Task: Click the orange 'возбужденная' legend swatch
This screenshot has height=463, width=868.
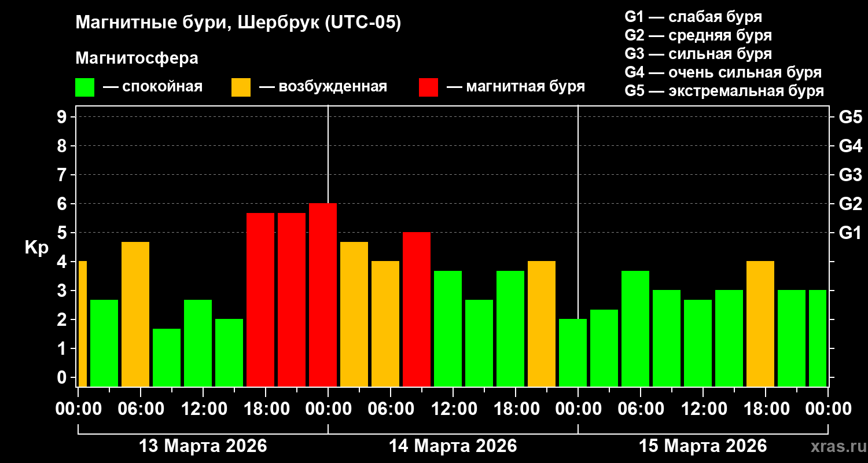Action: (x=241, y=87)
